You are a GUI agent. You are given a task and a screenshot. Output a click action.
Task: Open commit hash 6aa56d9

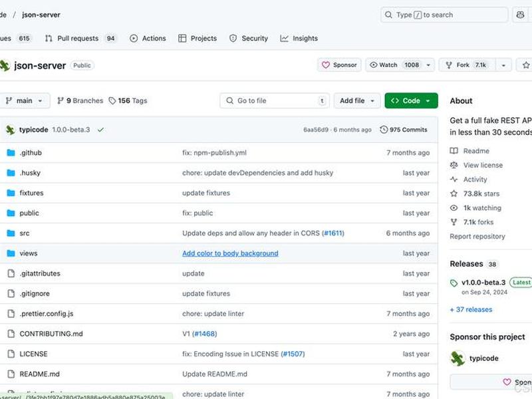click(x=316, y=130)
